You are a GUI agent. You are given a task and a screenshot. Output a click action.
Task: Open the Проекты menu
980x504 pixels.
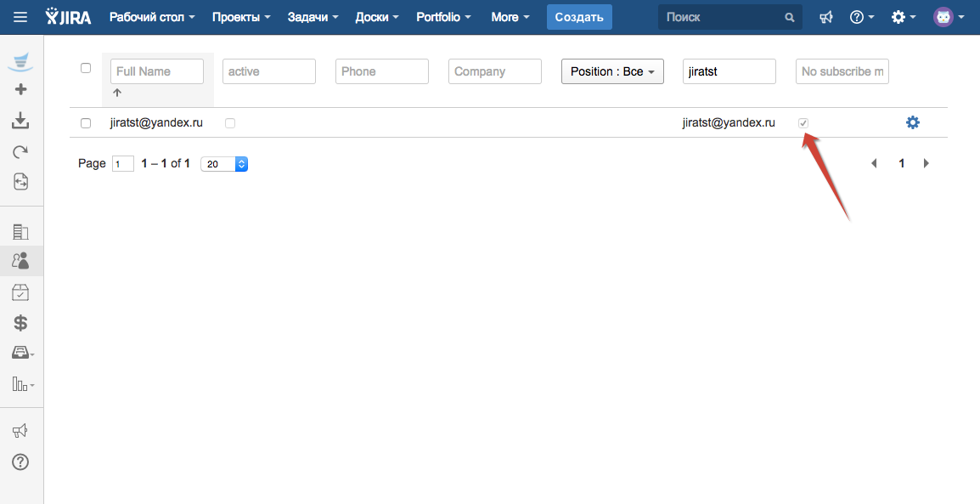[241, 17]
